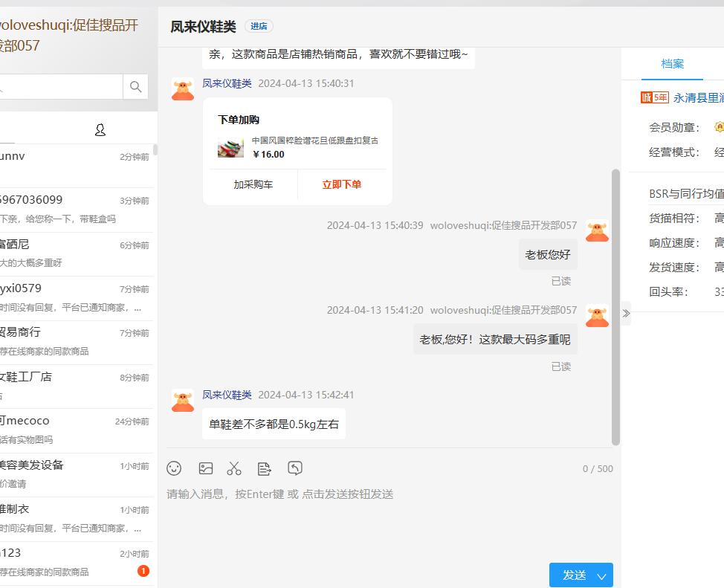Click reply 单鞋差不多都是0.5kg左右
The height and width of the screenshot is (588, 724).
(x=274, y=424)
